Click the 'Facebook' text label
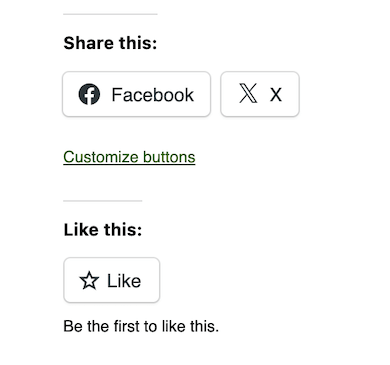Screen dimensions: 390x365 [x=152, y=95]
